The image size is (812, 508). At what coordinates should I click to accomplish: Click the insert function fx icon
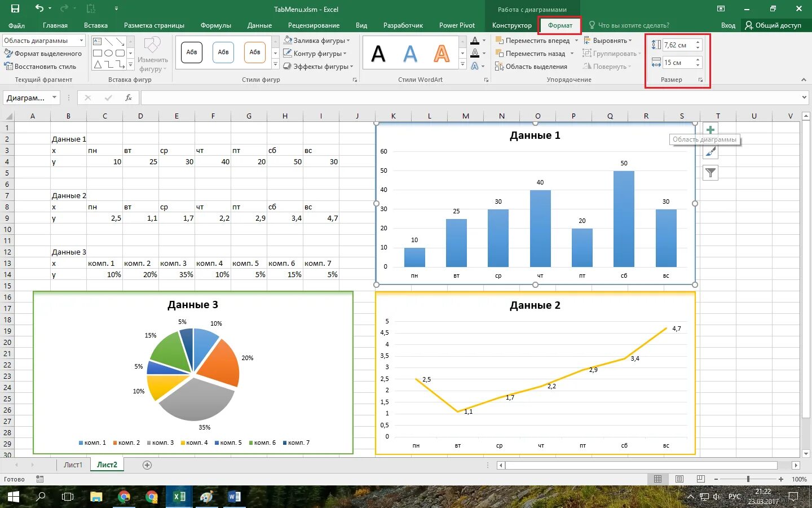[129, 98]
